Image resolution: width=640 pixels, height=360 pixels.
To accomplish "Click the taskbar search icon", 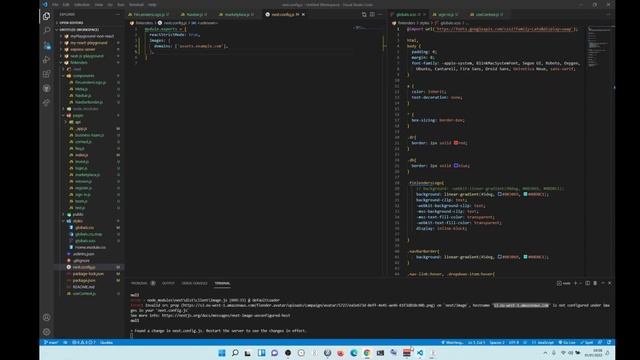I will click(235, 353).
